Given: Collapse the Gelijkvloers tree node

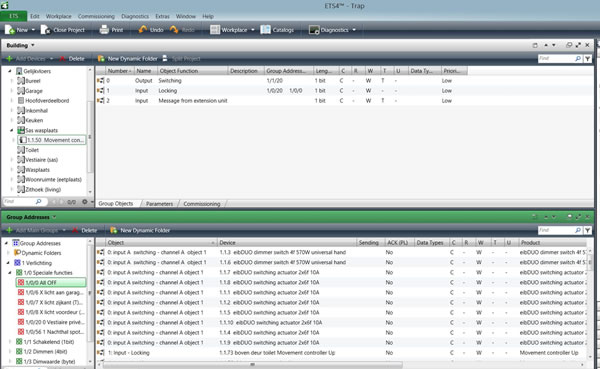Looking at the screenshot, I should coord(10,71).
